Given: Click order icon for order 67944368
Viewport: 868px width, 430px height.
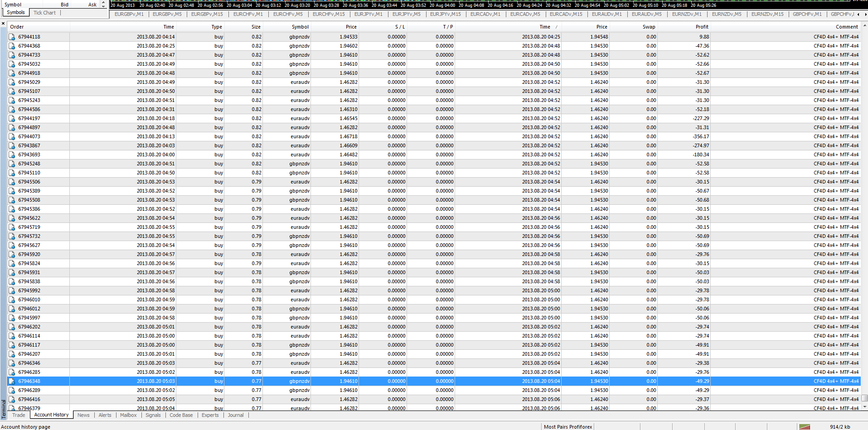Looking at the screenshot, I should click(12, 46).
